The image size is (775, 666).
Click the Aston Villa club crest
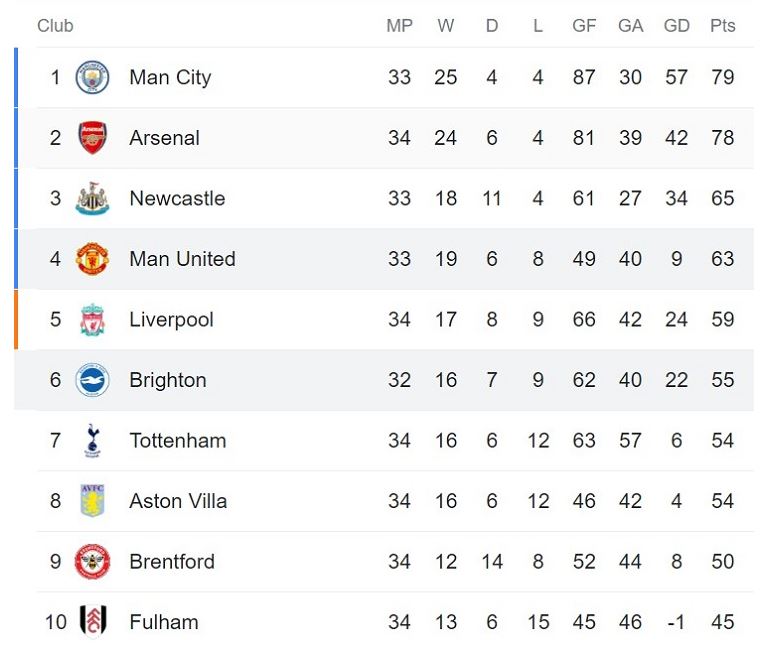[x=92, y=501]
